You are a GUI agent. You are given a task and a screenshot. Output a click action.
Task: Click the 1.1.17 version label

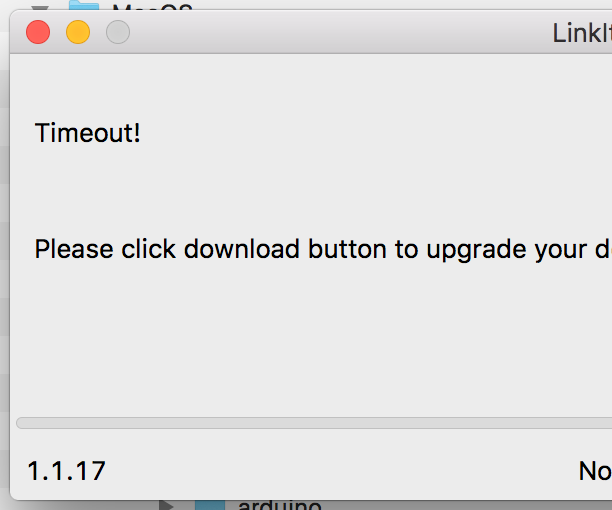pos(66,471)
